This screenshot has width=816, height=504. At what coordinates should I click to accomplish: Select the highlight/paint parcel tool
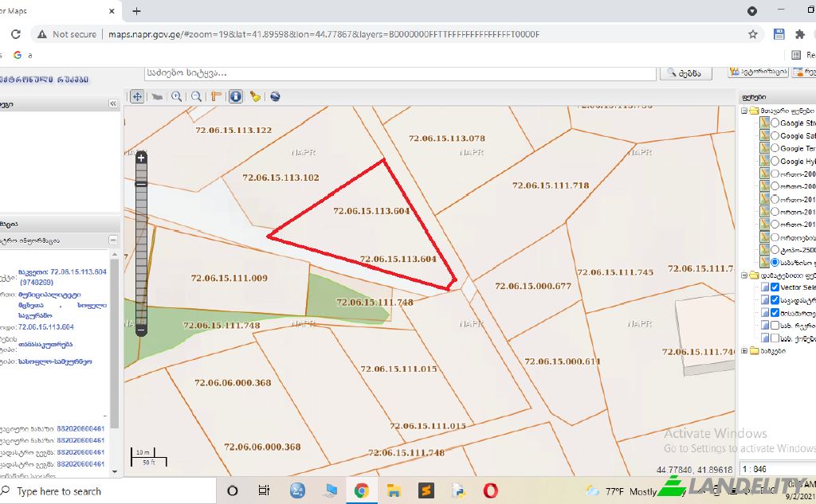[256, 96]
